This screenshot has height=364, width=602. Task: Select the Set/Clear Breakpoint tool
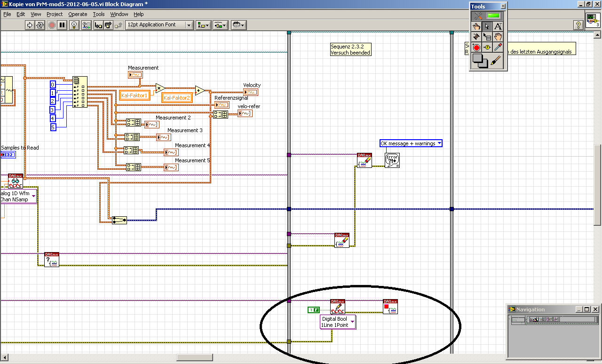pyautogui.click(x=477, y=47)
